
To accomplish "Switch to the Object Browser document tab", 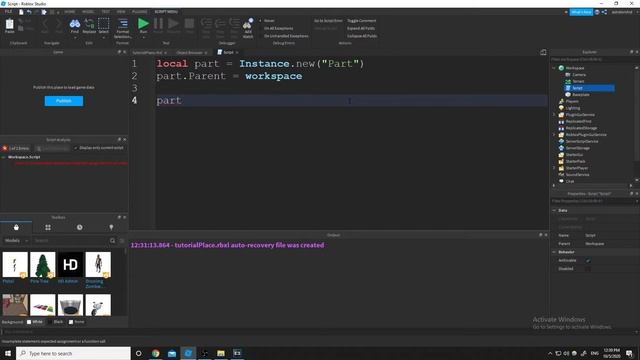I will [x=189, y=53].
